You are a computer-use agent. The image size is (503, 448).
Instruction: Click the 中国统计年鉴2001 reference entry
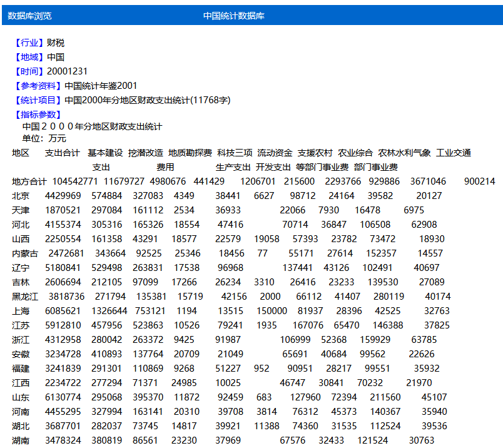pyautogui.click(x=100, y=85)
